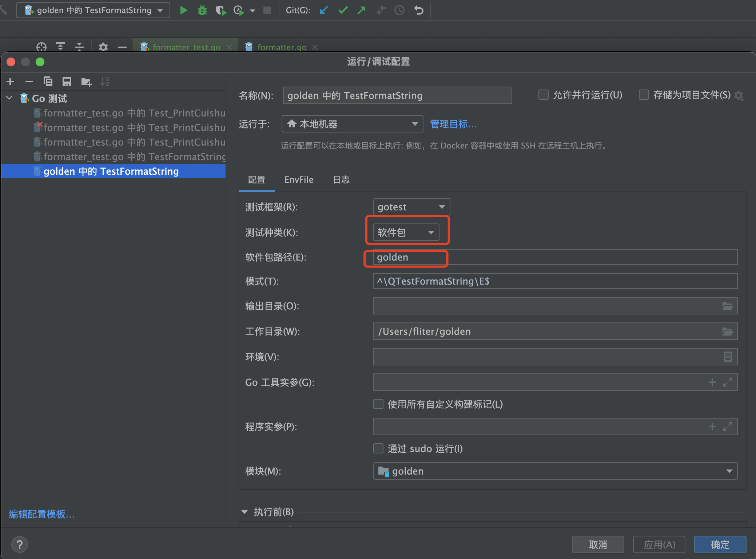Collapse the Go 测试 tree node
This screenshot has height=559, width=756.
10,98
